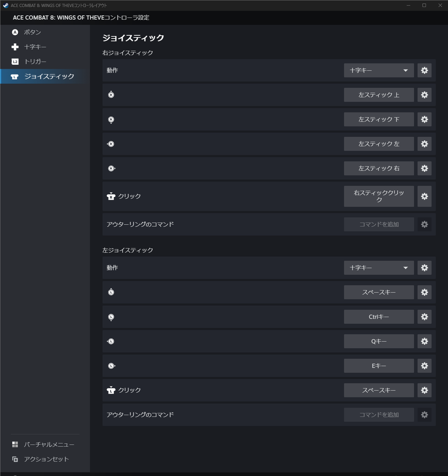This screenshot has width=448, height=476.
Task: Click the 左スティック 下 binding button
Action: coord(379,119)
